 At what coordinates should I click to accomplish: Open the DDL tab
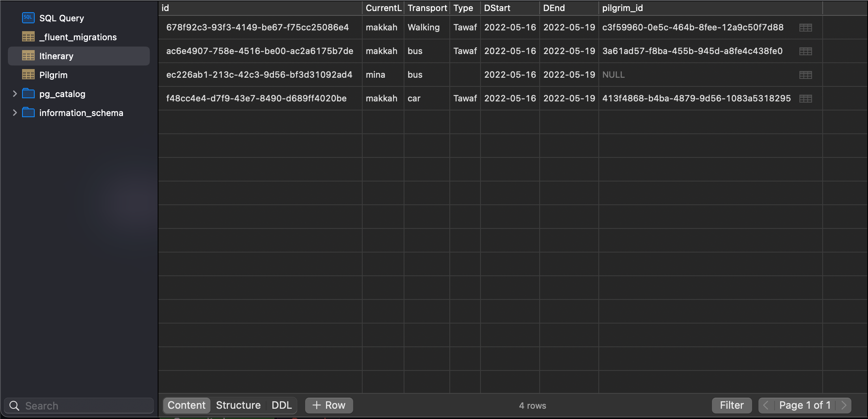point(281,405)
